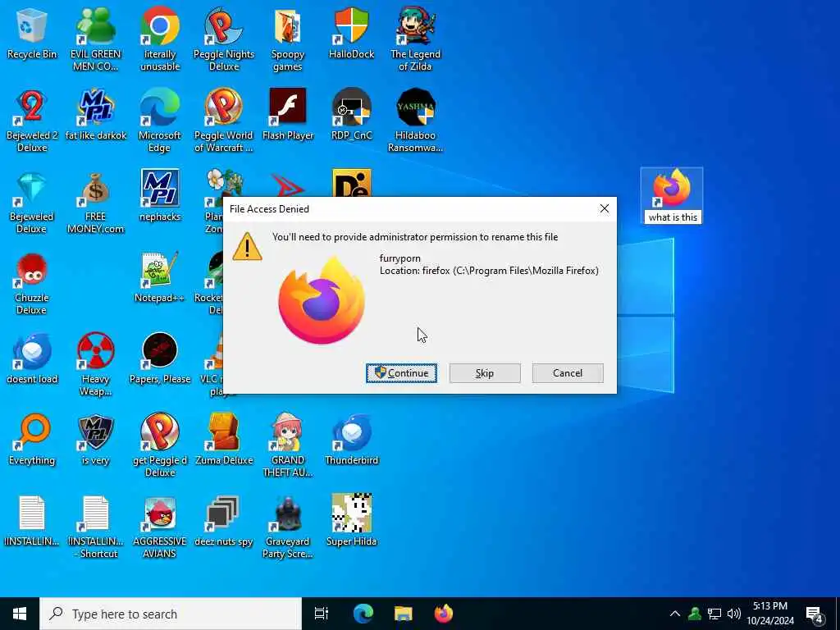840x630 pixels.
Task: Select the HalloDock shortcut
Action: (351, 33)
